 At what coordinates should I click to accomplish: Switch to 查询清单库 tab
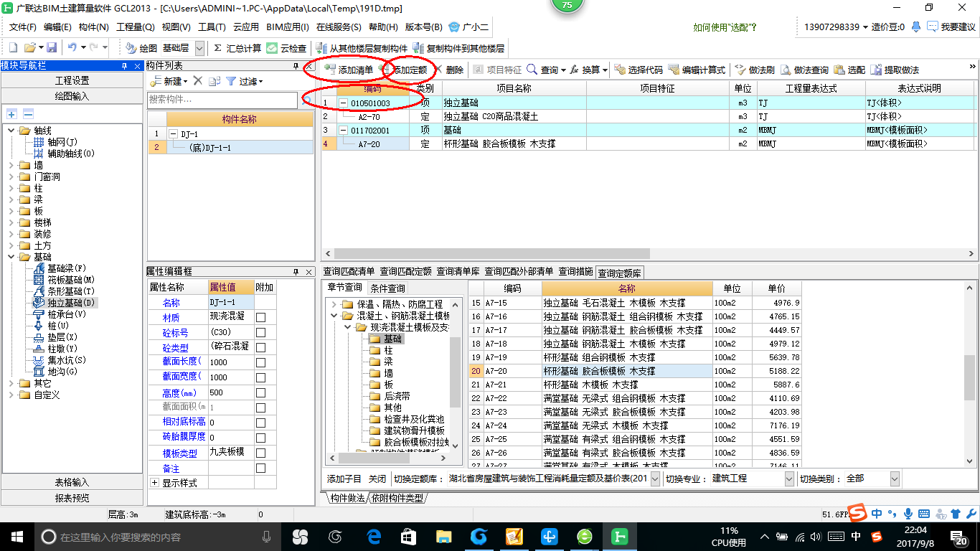point(458,272)
